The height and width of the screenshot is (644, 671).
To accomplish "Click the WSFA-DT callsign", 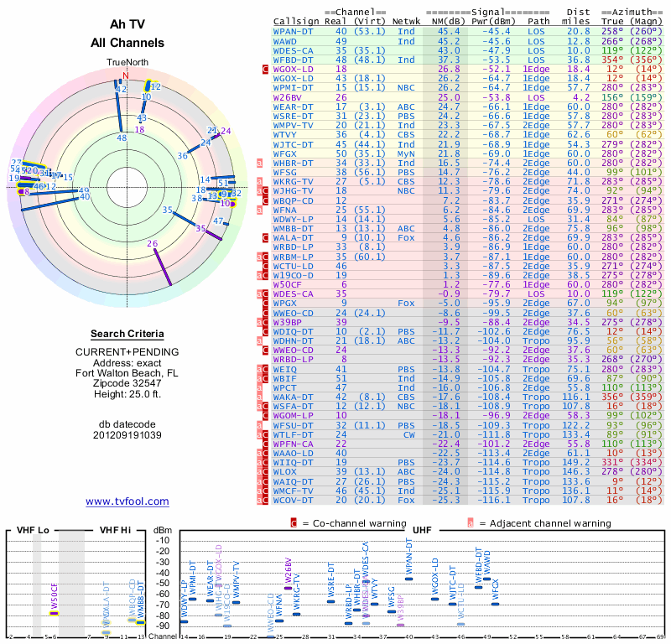I will tap(293, 407).
